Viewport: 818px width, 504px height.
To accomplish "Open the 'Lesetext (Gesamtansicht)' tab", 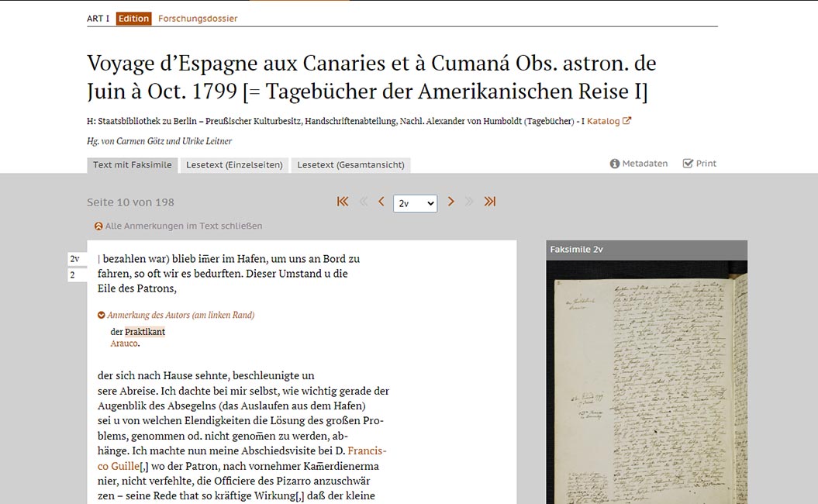I will [350, 164].
